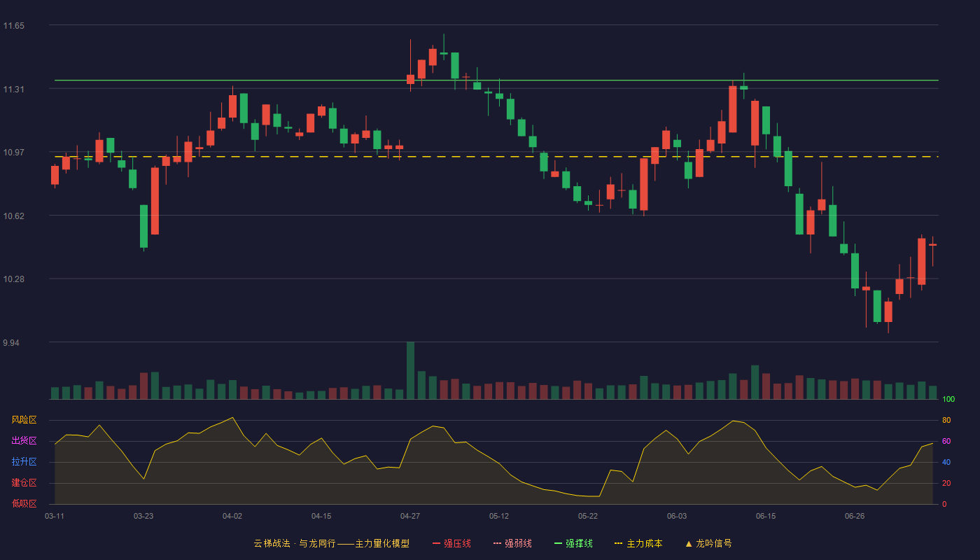This screenshot has height=560, width=980.
Task: Select the 拉升区 indicator zone label
Action: click(x=24, y=462)
